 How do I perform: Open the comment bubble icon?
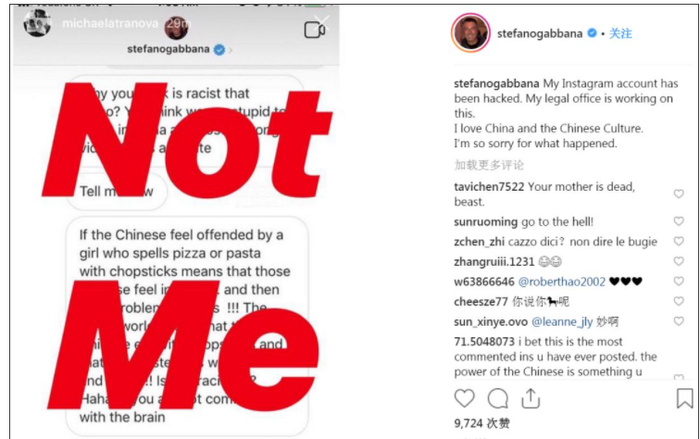point(497,399)
